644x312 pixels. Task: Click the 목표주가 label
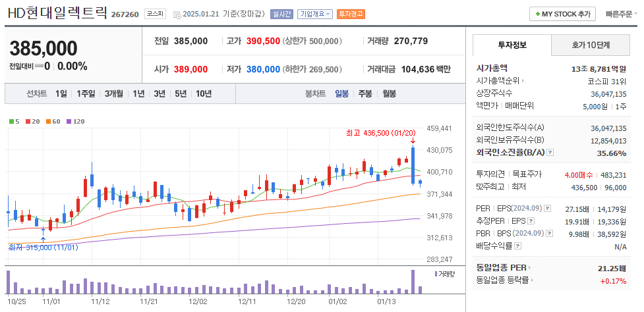click(x=528, y=174)
